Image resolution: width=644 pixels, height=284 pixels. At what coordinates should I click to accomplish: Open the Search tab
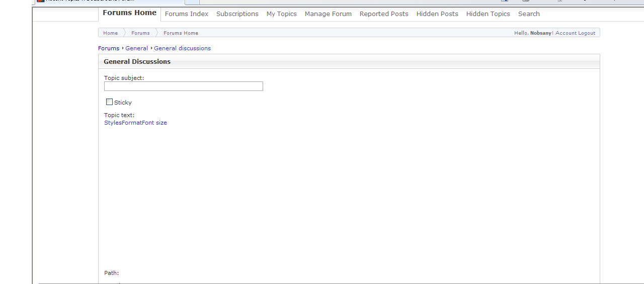529,14
